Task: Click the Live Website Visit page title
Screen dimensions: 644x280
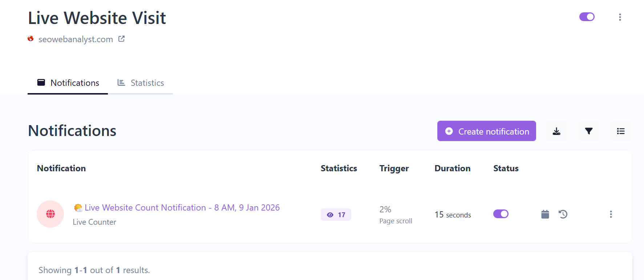Action: 97,18
